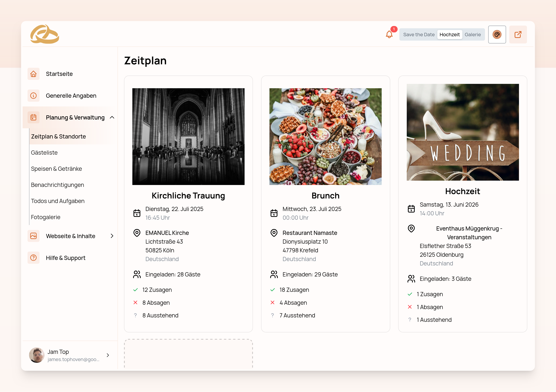This screenshot has width=556, height=392.
Task: Click the location pin icon at EMANUEL Kirche
Action: click(x=137, y=233)
